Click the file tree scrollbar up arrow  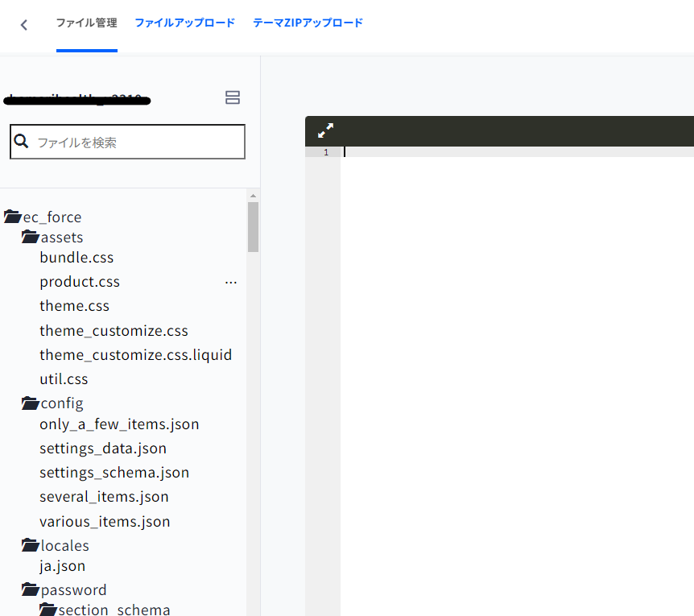253,196
